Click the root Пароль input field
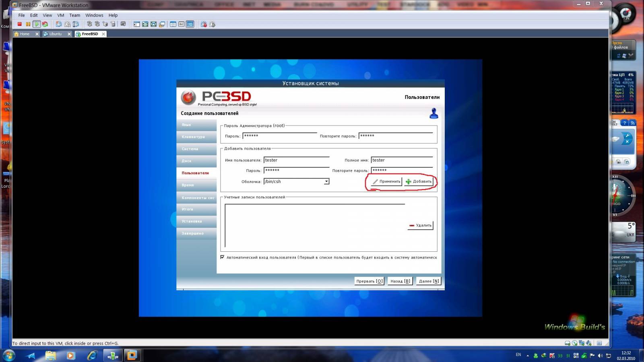 coord(280,136)
